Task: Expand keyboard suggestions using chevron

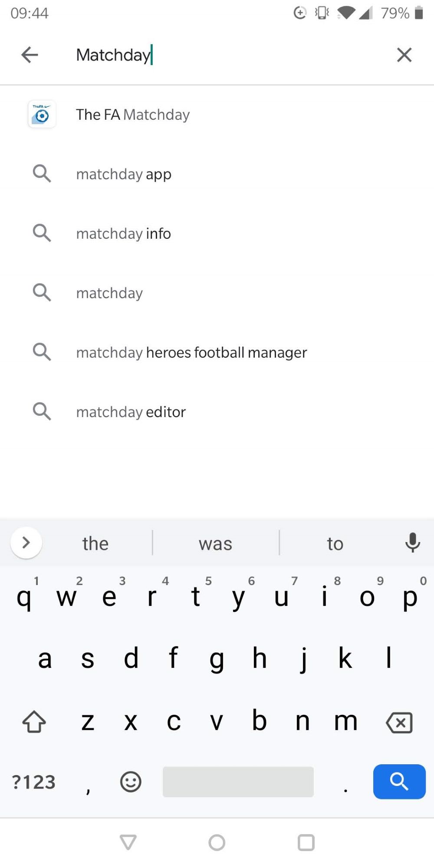Action: 26,542
